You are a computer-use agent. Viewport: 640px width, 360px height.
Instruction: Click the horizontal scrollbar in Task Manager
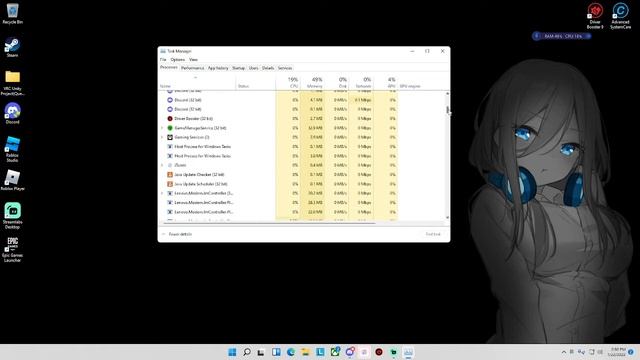pos(269,223)
